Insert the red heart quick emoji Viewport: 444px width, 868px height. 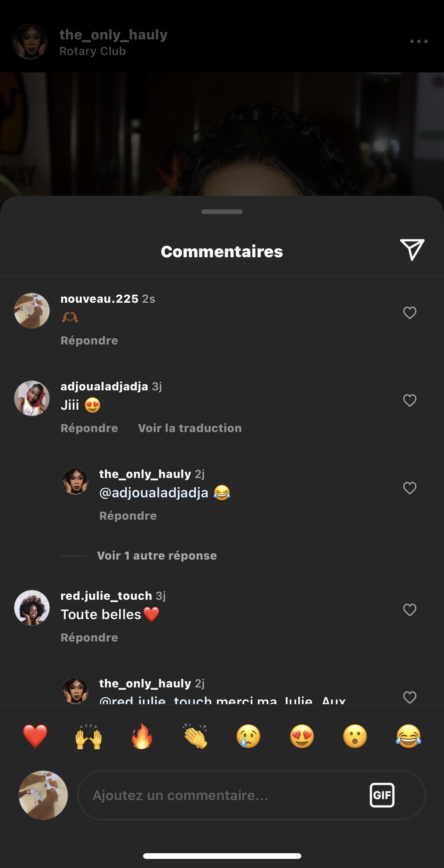point(35,736)
